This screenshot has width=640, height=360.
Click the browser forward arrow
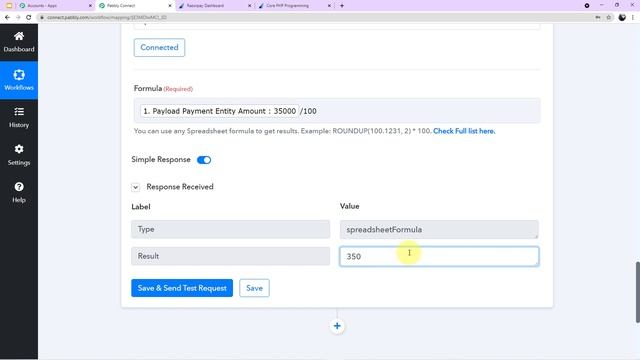click(18, 18)
